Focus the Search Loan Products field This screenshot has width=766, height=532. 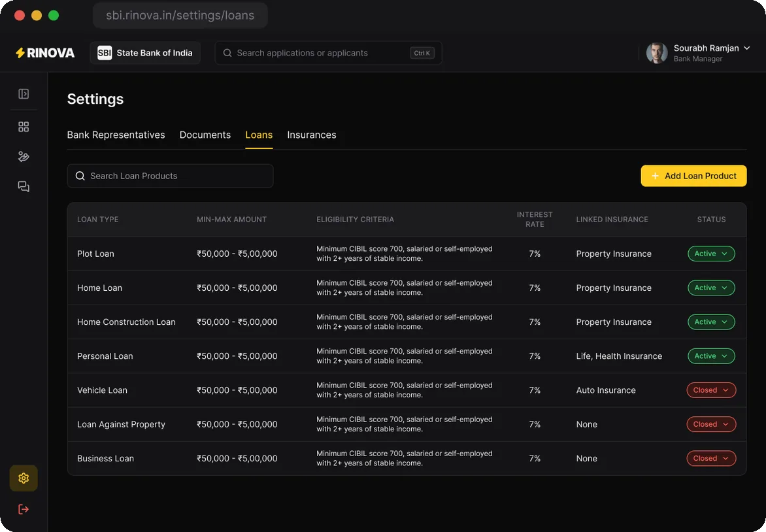170,176
